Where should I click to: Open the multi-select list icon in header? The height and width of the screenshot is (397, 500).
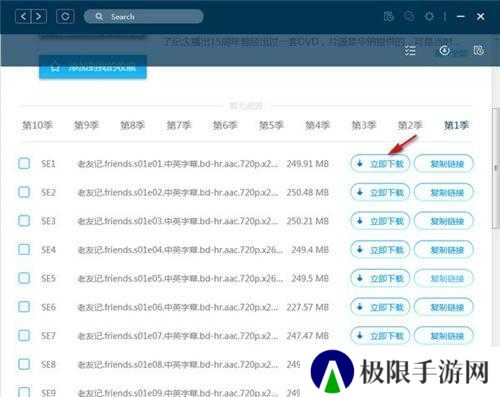pos(410,51)
